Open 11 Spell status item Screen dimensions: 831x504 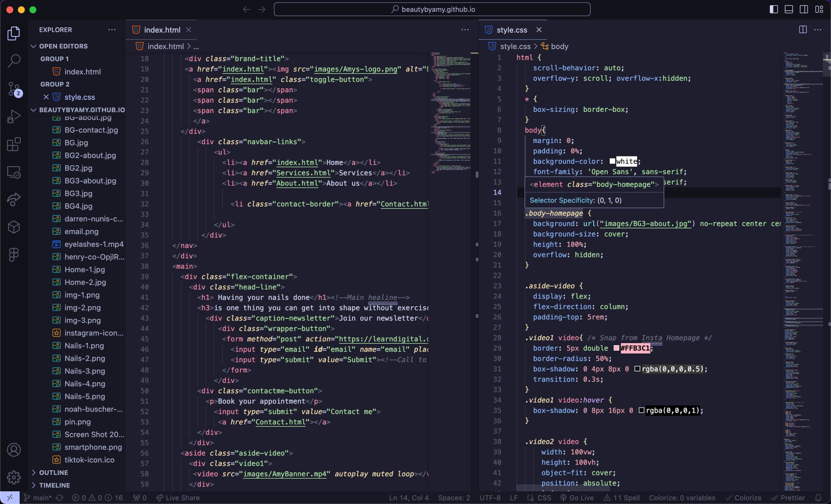[622, 498]
